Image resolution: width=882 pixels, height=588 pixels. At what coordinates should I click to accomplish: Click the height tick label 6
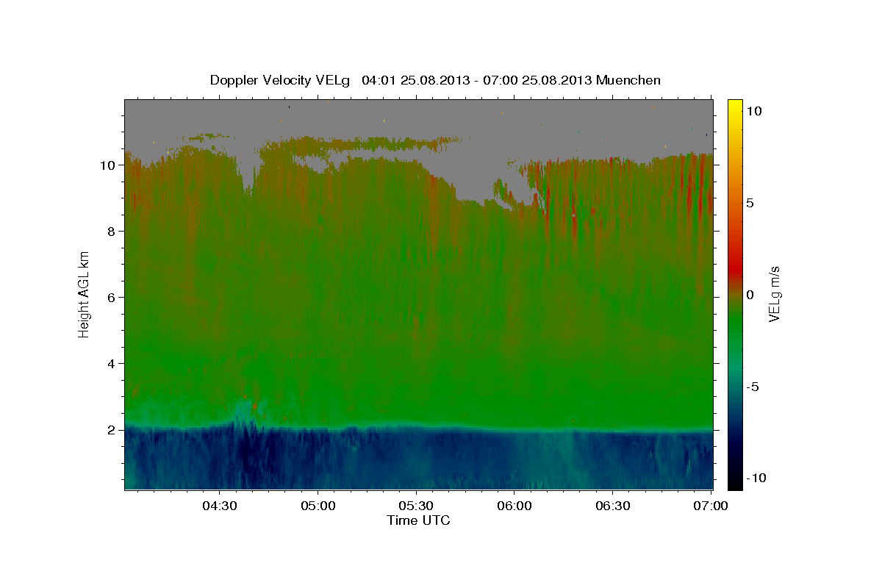click(112, 298)
